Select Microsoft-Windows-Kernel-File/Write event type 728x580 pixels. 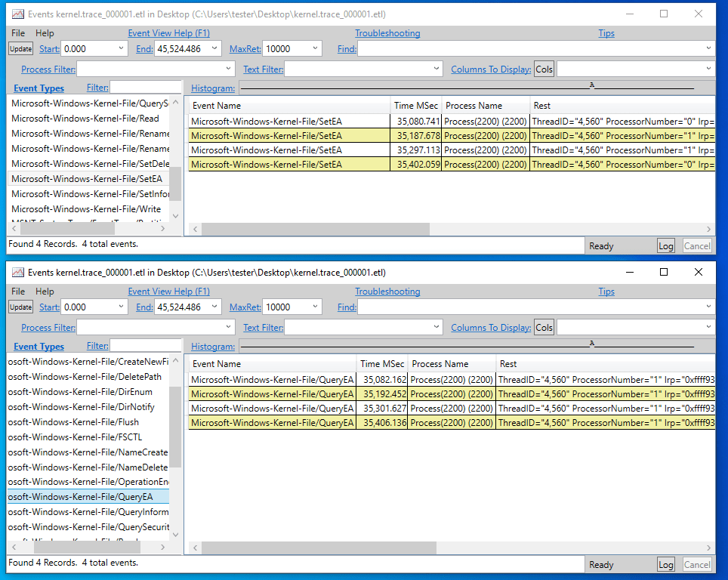pos(86,209)
